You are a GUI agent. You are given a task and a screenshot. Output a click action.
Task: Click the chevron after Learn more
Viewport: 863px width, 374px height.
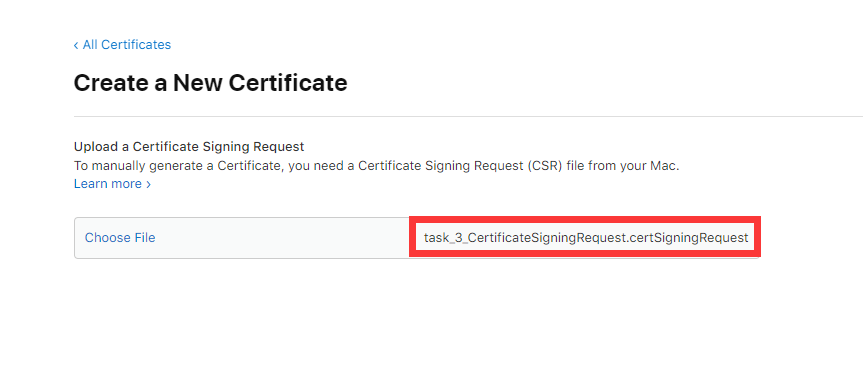tap(148, 184)
